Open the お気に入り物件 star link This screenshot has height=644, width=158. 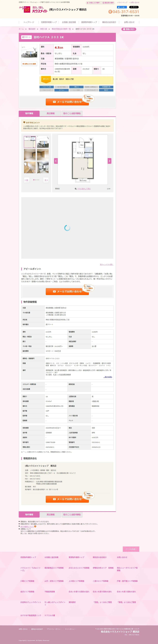93,3
